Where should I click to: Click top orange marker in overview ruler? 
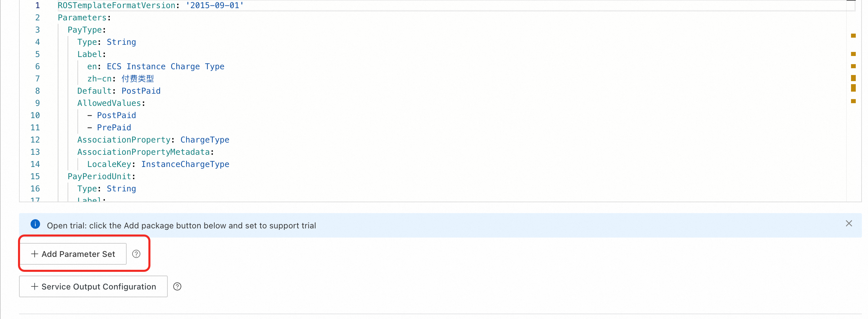pos(853,36)
